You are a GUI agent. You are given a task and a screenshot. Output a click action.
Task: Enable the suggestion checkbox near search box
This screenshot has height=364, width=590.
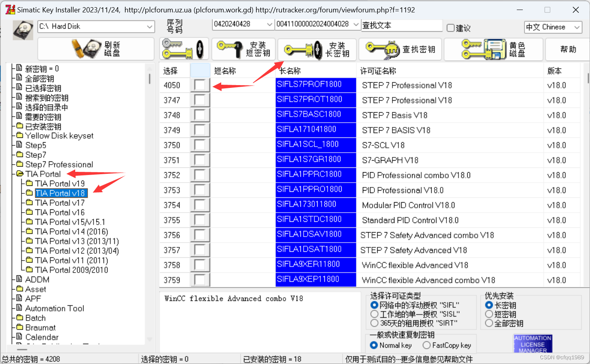tap(450, 28)
